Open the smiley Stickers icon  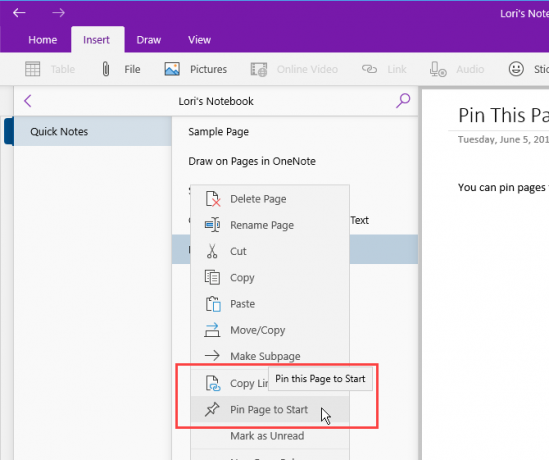516,69
